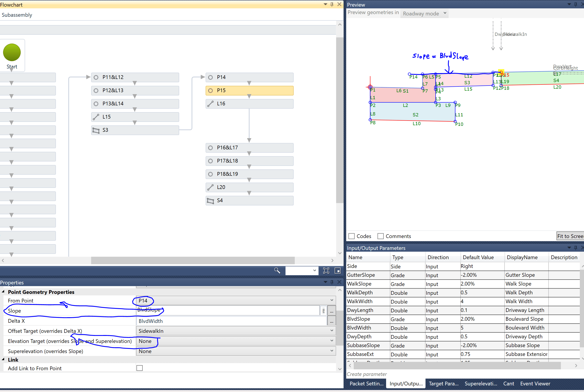Switch to the Target Parameters tab

coord(443,383)
